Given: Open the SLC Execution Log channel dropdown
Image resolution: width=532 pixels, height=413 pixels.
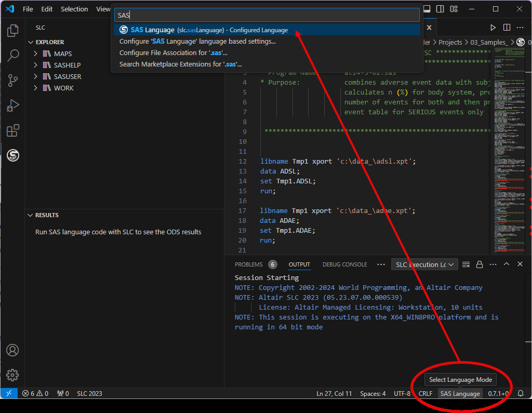Looking at the screenshot, I should pos(424,264).
